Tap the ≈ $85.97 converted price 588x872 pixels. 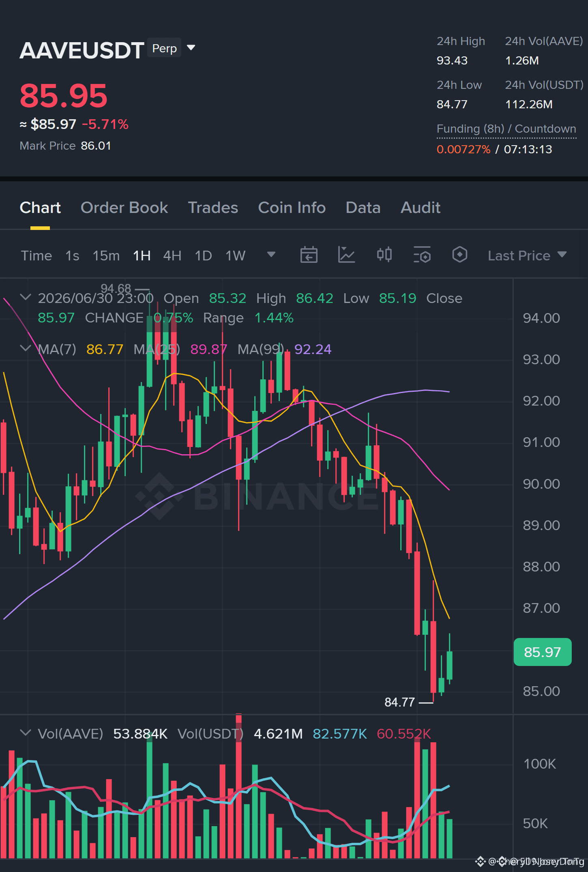coord(48,124)
